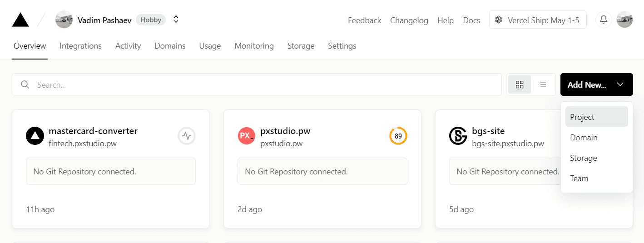Click the Add New... button
Screen dimensions: 644x243
point(596,84)
